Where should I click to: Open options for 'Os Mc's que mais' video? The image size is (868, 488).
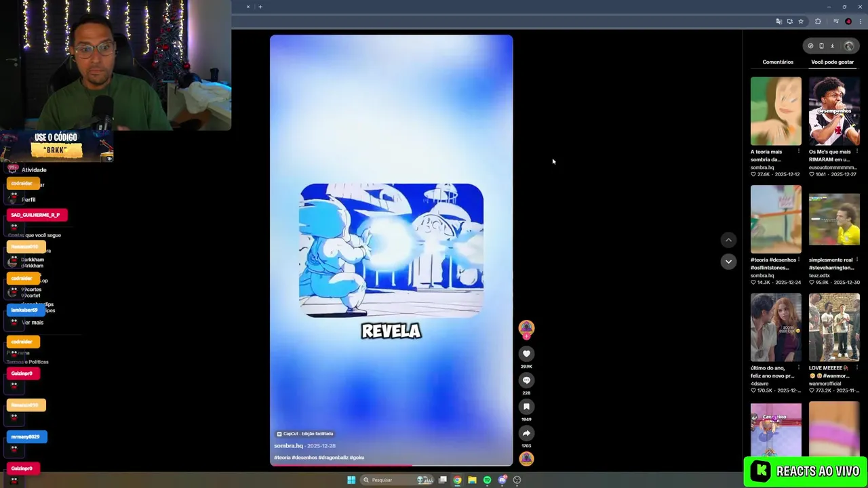tap(856, 152)
